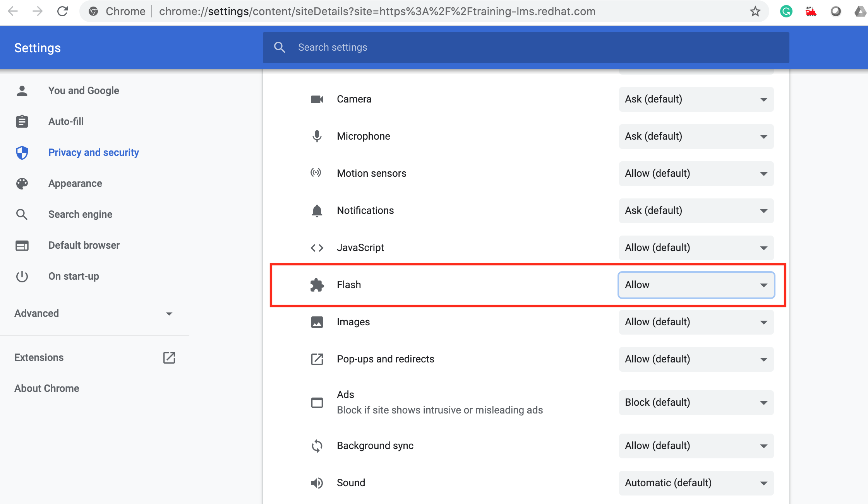Open the Extensions link
Image resolution: width=868 pixels, height=504 pixels.
[39, 357]
